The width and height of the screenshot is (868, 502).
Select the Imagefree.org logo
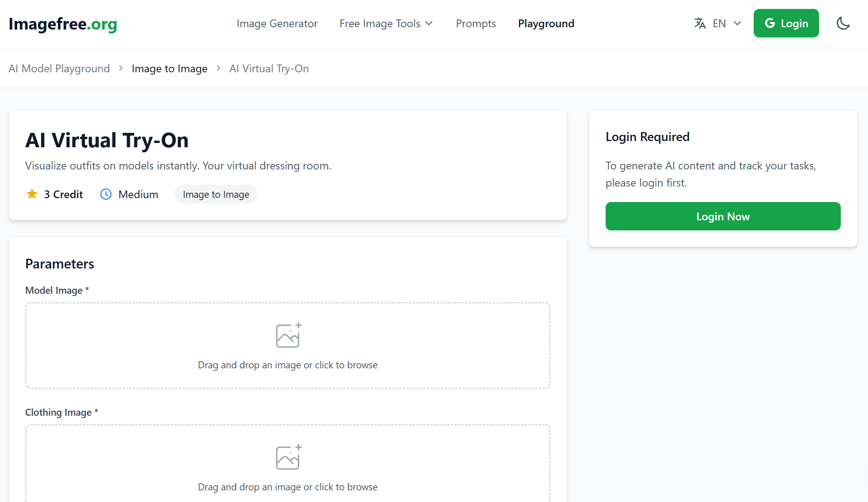[x=63, y=24]
